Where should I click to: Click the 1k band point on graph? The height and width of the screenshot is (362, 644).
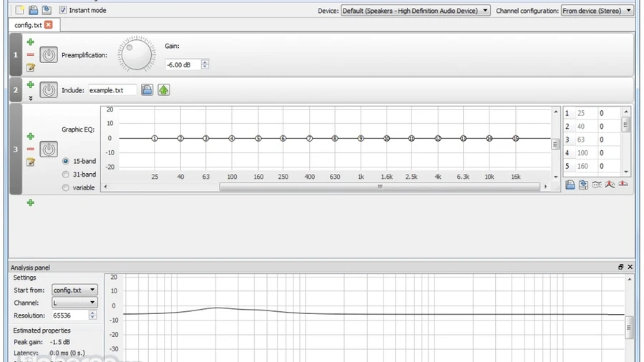coord(361,138)
